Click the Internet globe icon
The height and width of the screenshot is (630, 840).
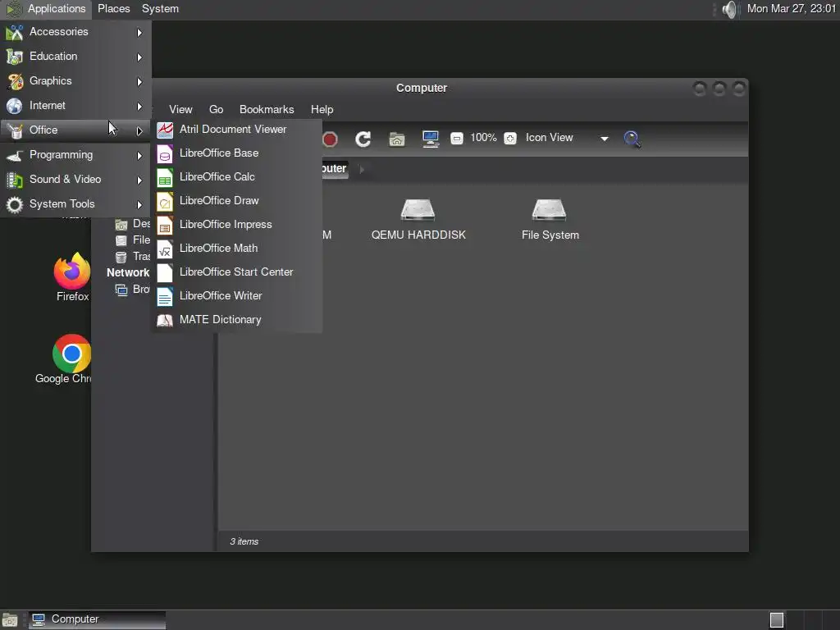tap(15, 106)
